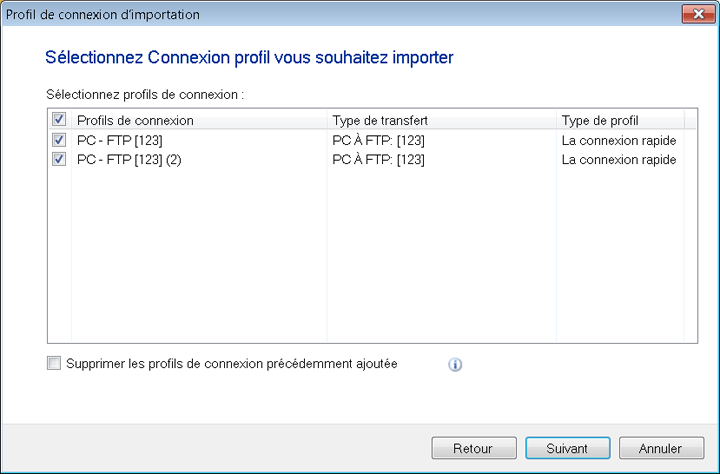The width and height of the screenshot is (720, 474).
Task: Click second row's La connexion rapide cell
Action: click(x=619, y=160)
